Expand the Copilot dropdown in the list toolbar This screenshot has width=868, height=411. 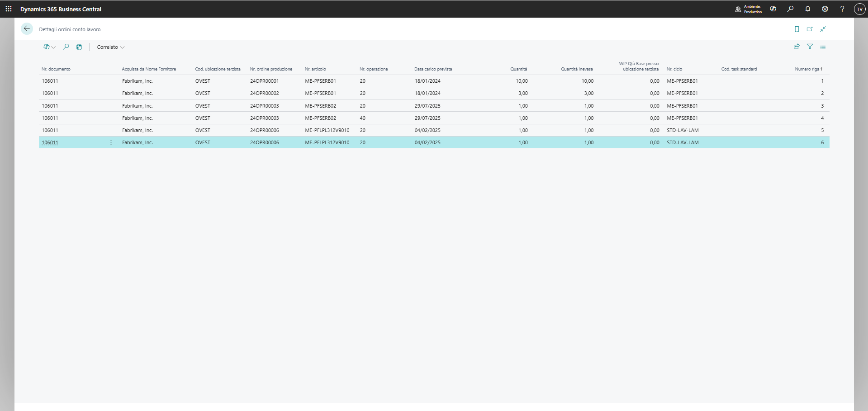(49, 47)
